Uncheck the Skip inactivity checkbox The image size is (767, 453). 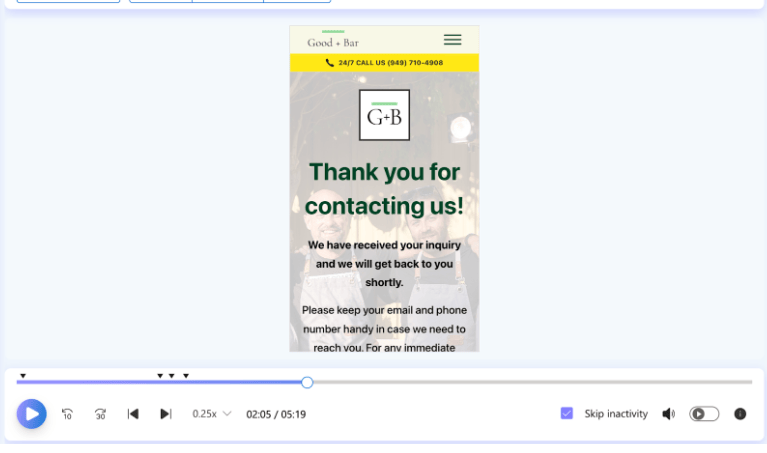[567, 414]
